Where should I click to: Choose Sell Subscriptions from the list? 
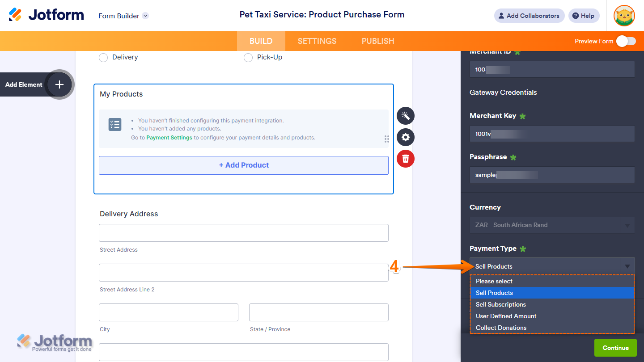tap(501, 304)
